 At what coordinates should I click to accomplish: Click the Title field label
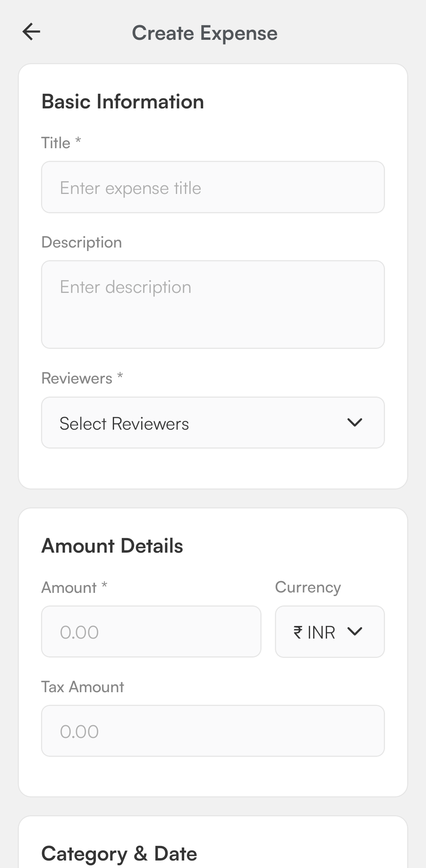tap(56, 143)
